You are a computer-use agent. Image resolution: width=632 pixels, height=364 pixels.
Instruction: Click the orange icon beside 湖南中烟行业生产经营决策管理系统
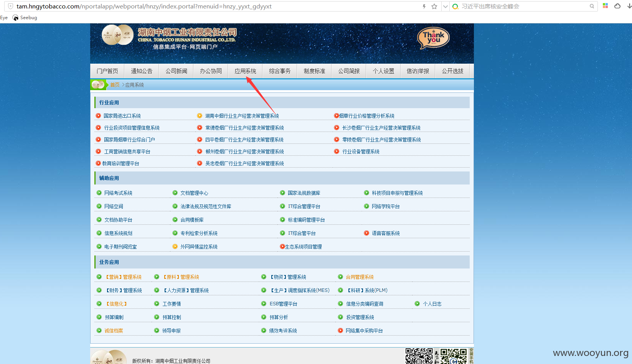(x=200, y=115)
